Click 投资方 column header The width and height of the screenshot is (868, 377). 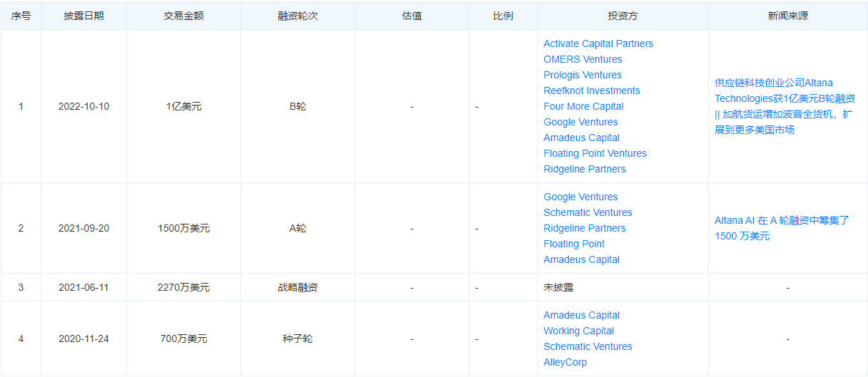[623, 15]
